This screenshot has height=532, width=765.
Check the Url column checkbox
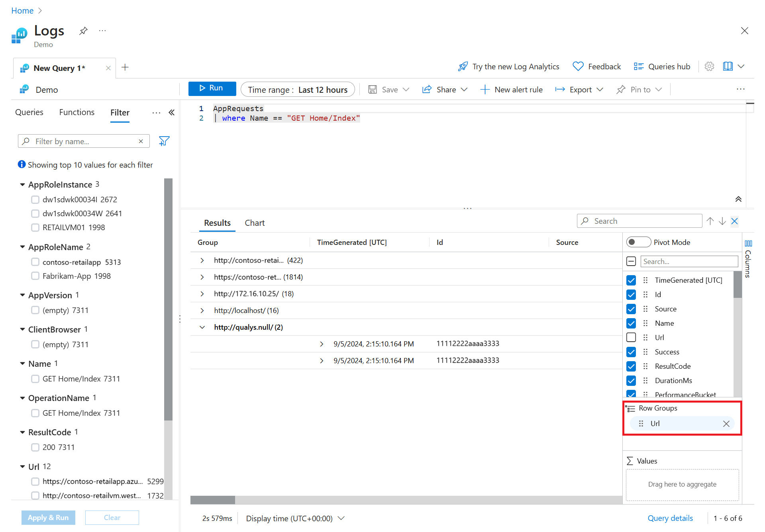point(631,338)
